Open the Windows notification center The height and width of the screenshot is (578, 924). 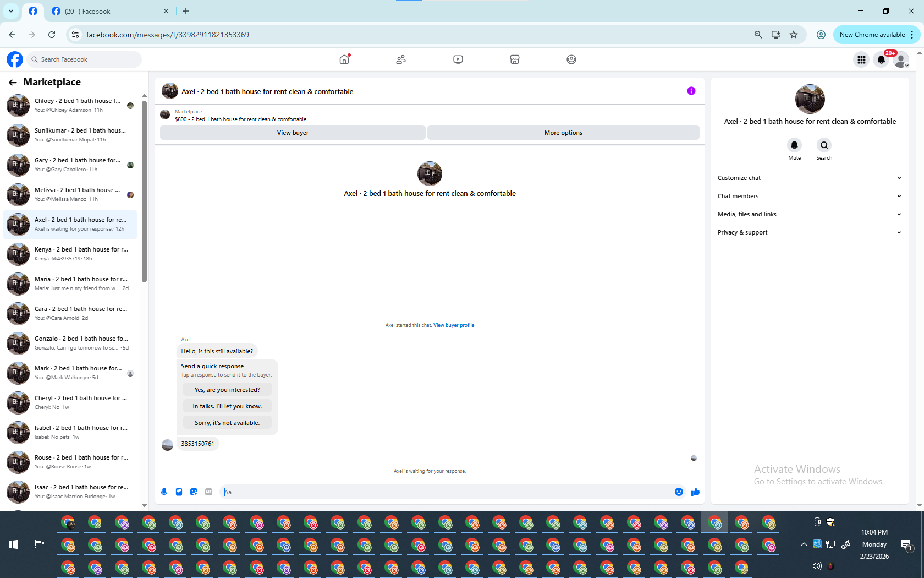(906, 544)
